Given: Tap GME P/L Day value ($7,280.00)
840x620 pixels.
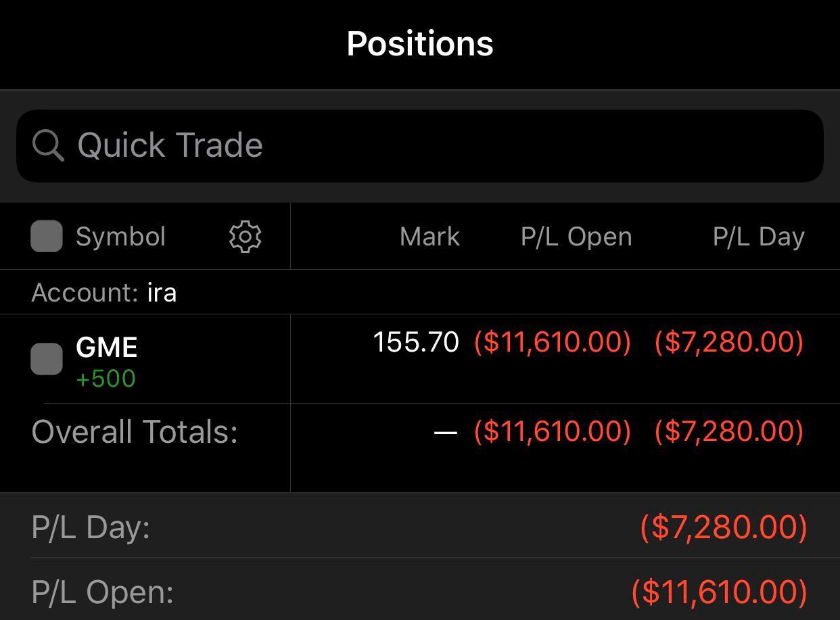Looking at the screenshot, I should pyautogui.click(x=729, y=342).
